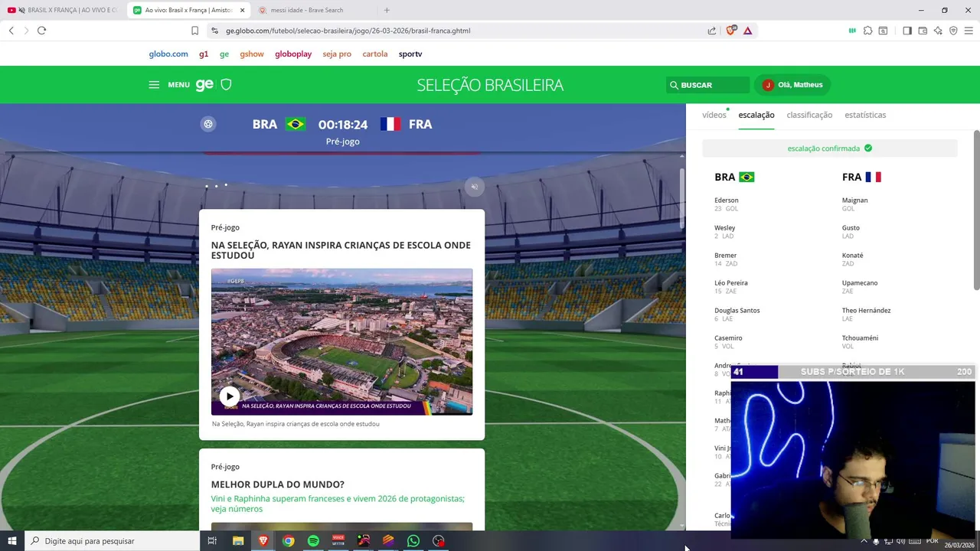This screenshot has width=980, height=551.
Task: Open the gshow link
Action: point(252,54)
